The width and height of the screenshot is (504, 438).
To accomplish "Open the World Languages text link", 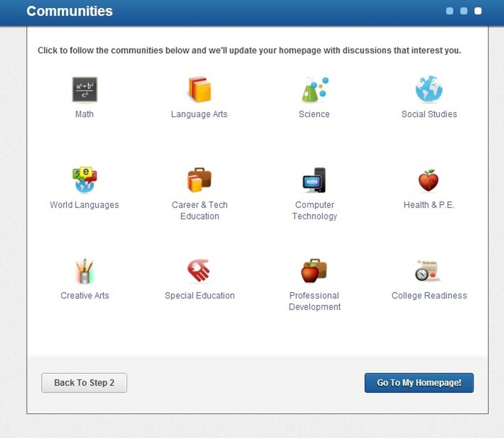I will point(84,205).
